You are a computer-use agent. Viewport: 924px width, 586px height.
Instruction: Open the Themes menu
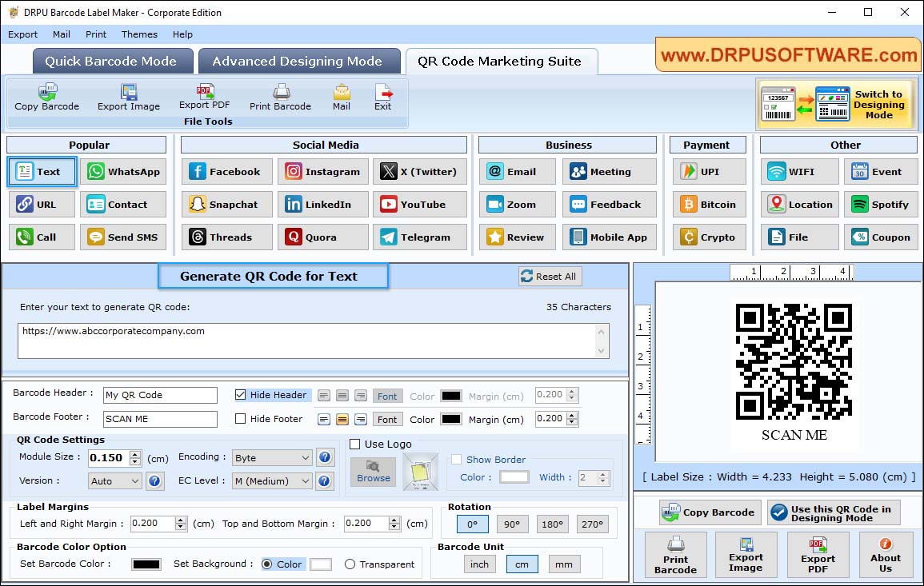(x=140, y=34)
